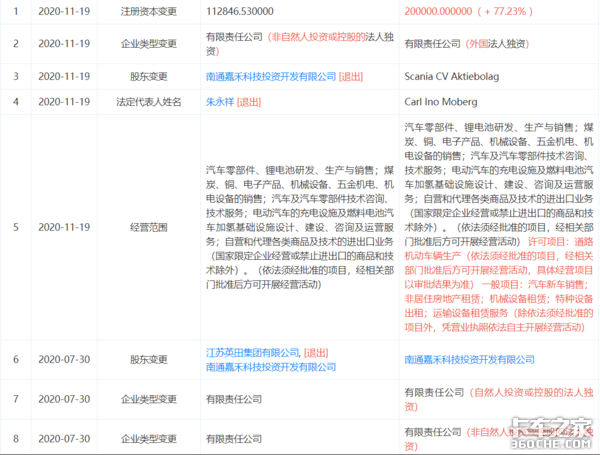Click 2020-07-30 date in row 7
This screenshot has height=455, width=600.
point(64,399)
